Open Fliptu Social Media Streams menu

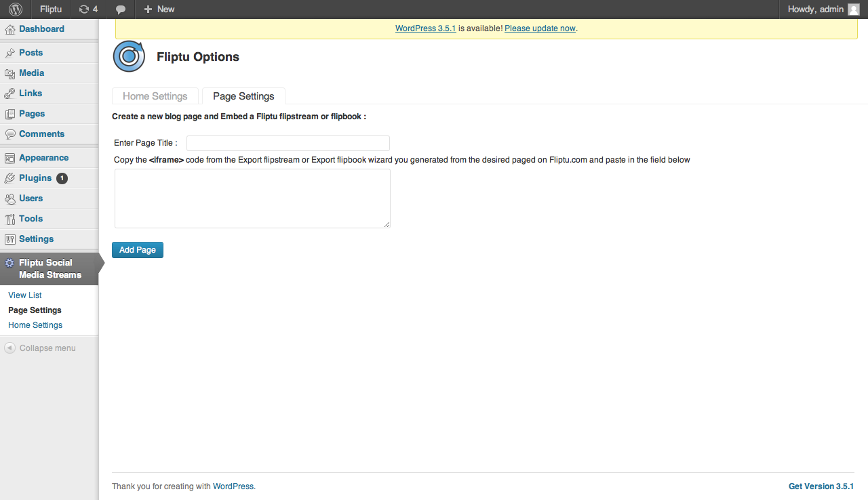click(x=50, y=269)
